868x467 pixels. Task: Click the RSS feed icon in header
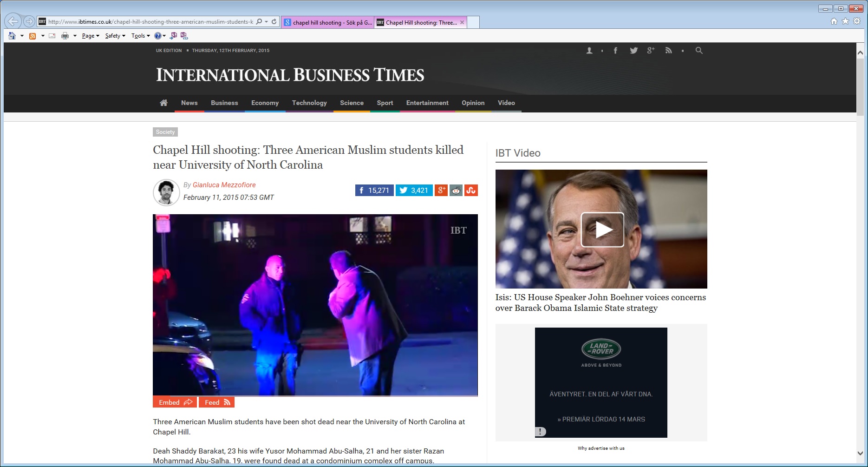(668, 51)
